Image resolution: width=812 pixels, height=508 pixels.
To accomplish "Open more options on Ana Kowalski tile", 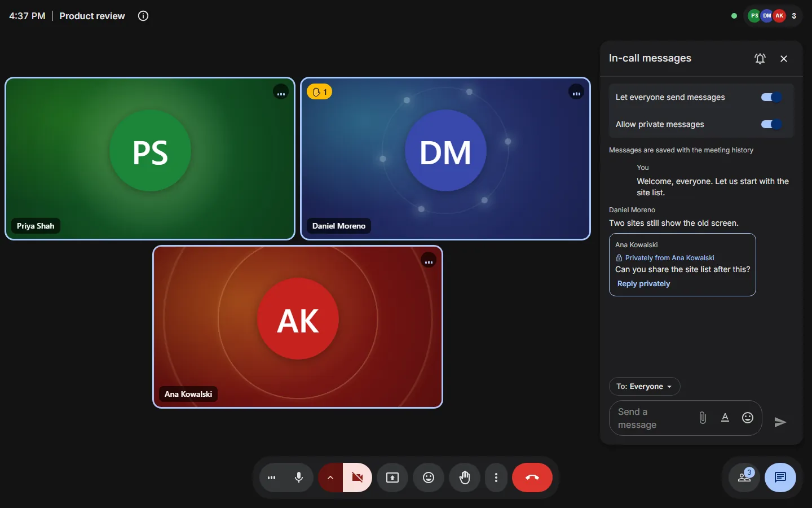I will click(429, 260).
